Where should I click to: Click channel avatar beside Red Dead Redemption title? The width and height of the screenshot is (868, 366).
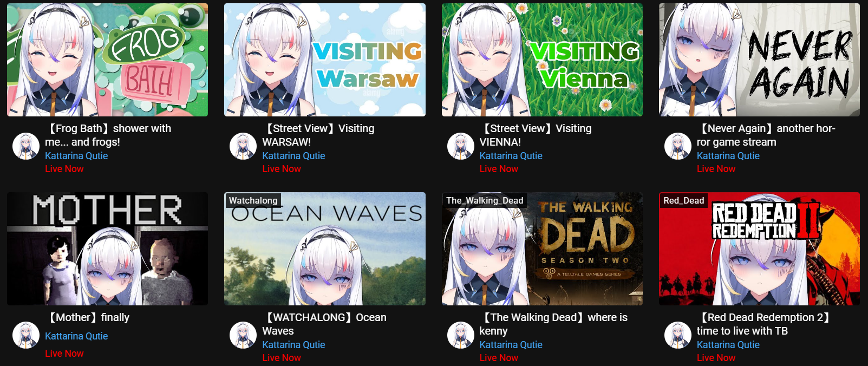click(x=678, y=335)
